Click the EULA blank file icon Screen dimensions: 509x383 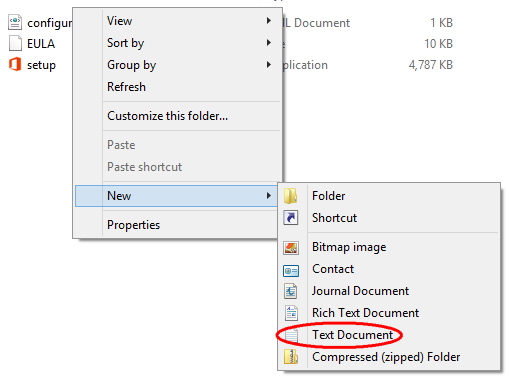[15, 43]
